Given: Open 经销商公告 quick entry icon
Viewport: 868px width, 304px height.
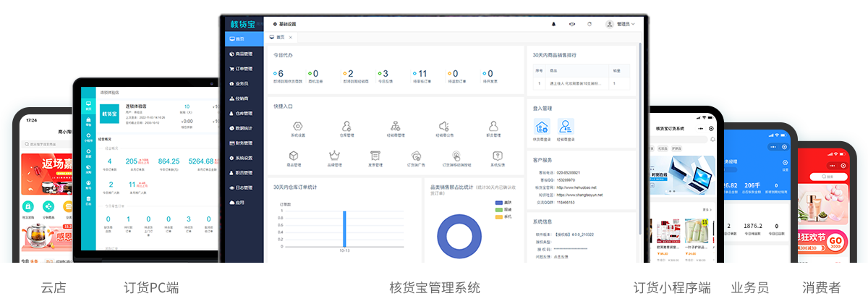Looking at the screenshot, I should tap(445, 126).
